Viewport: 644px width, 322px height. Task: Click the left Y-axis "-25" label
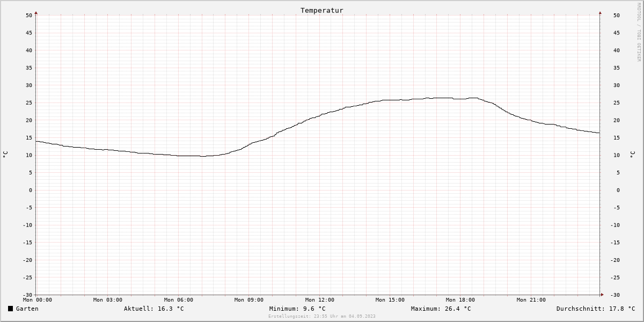coord(27,277)
